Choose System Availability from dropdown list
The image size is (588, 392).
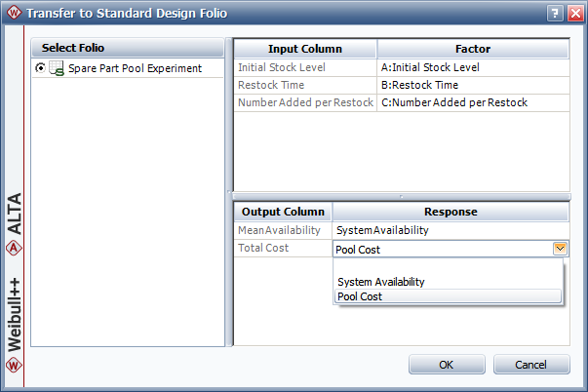click(x=381, y=282)
